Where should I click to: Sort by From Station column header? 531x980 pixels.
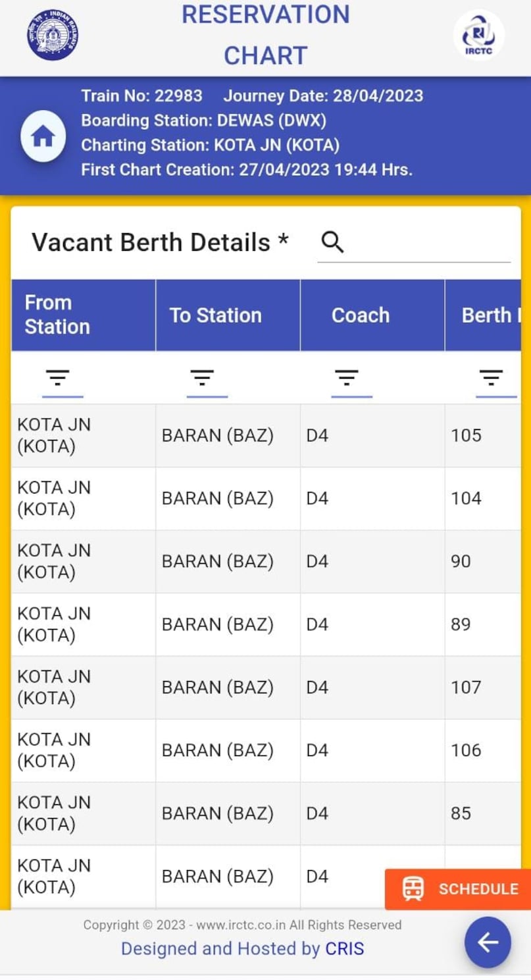click(x=57, y=315)
